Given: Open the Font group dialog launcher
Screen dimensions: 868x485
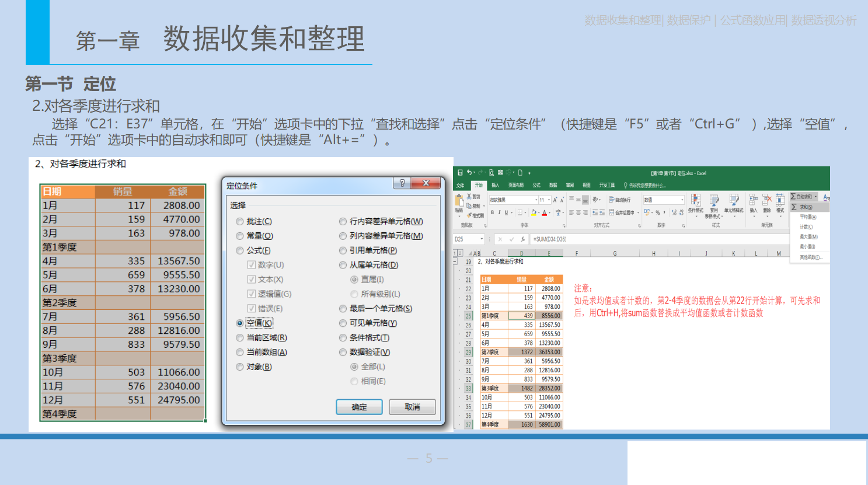Looking at the screenshot, I should point(564,226).
